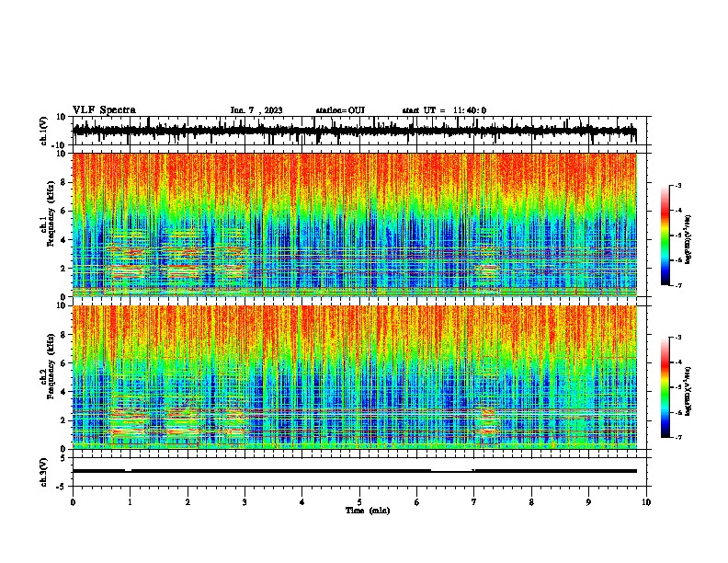Viewport: 728px width, 563px height.
Task: Click the ch.2 frequency tick label "4"
Action: (x=63, y=392)
